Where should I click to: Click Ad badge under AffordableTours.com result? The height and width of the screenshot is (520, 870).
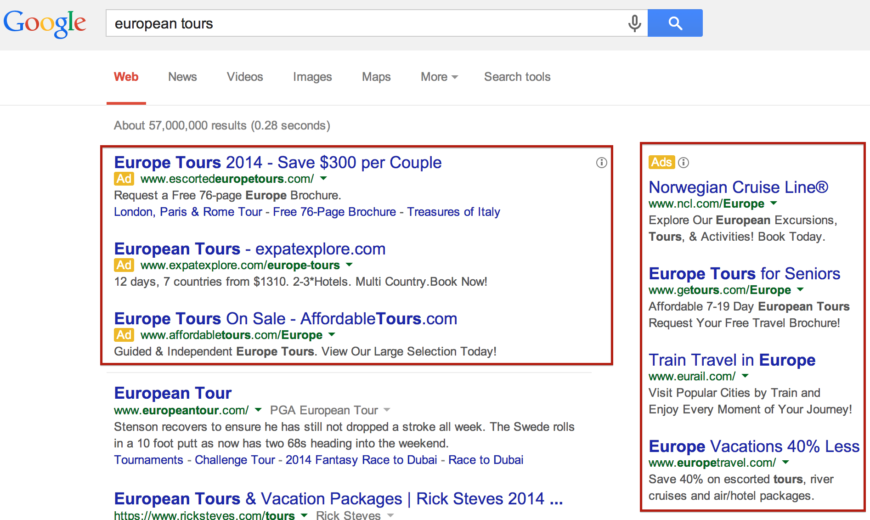click(124, 335)
